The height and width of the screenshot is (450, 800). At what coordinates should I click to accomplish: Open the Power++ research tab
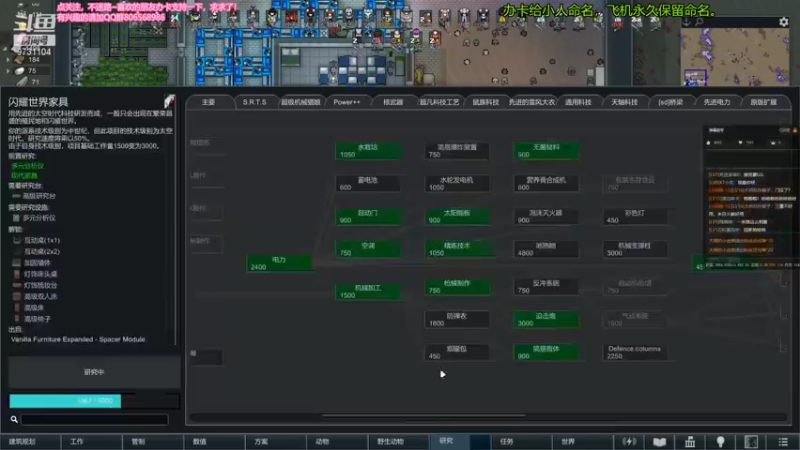point(346,102)
